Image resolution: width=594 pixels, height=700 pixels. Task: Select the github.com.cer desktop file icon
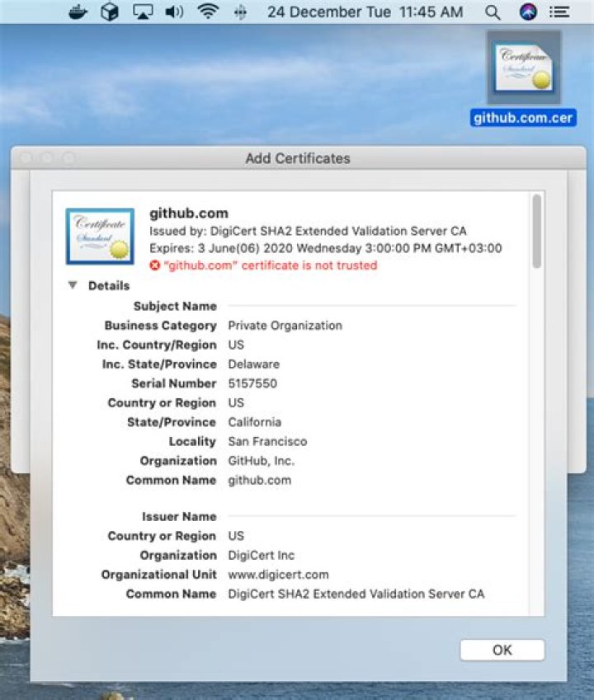tap(523, 68)
